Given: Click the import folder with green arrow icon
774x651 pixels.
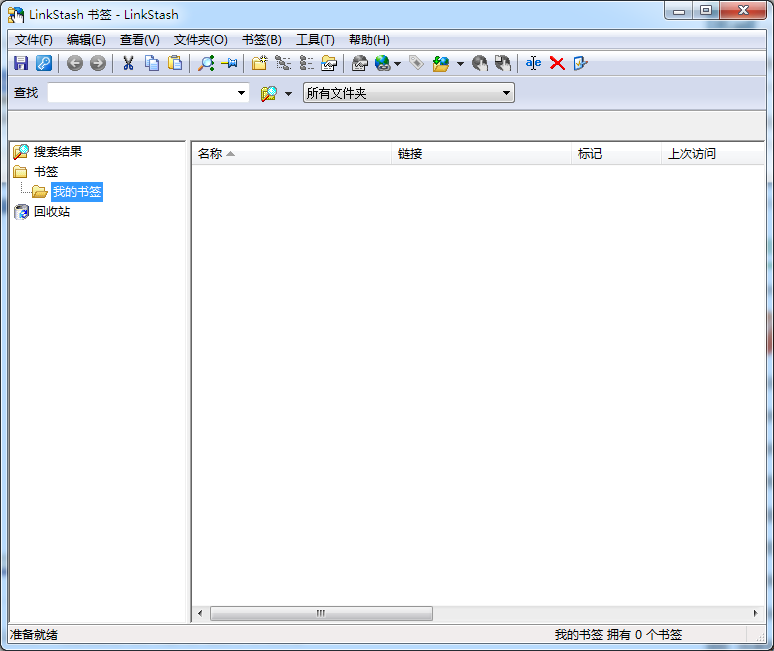Looking at the screenshot, I should click(441, 63).
